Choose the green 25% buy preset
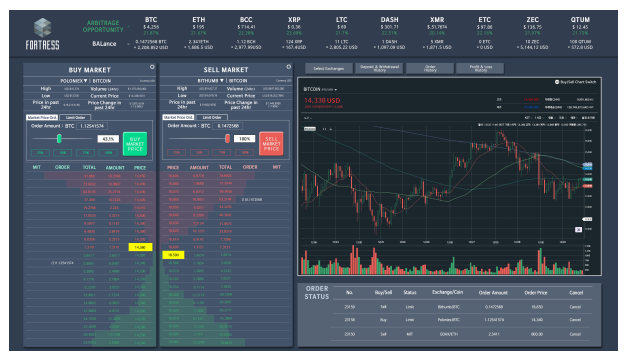 [x=40, y=153]
